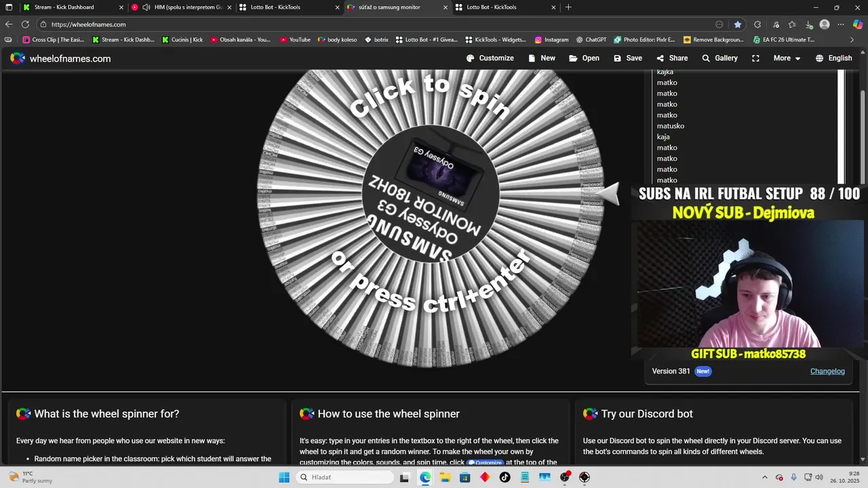Screen dimensions: 868x488
Task: Open Photo Editor: Pixlr bookmark
Action: (644, 40)
